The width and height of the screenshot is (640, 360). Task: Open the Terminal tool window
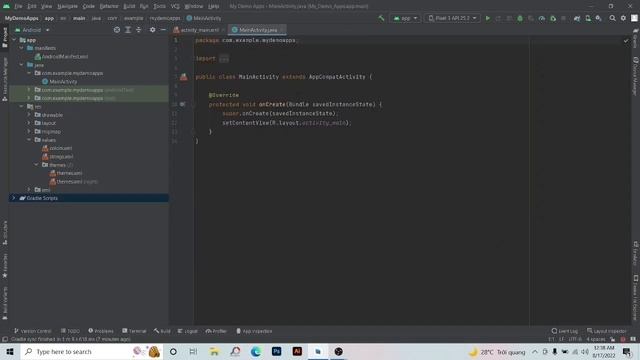point(134,331)
